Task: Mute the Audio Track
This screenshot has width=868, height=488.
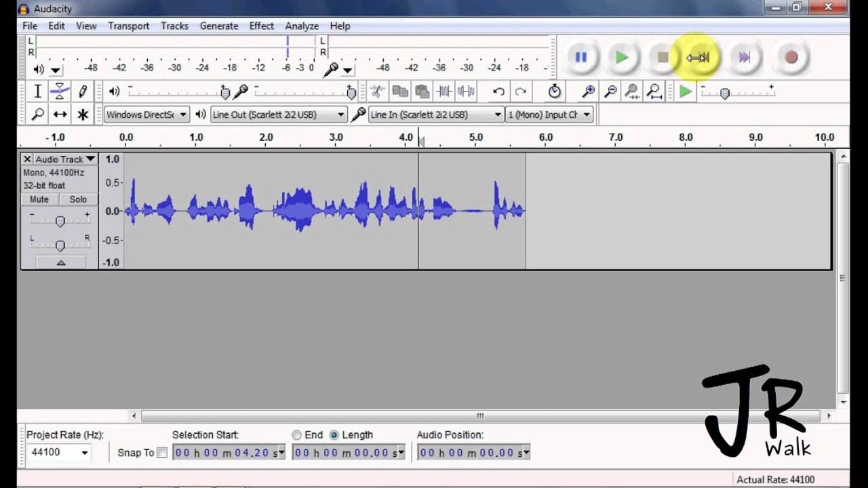Action: pos(39,199)
